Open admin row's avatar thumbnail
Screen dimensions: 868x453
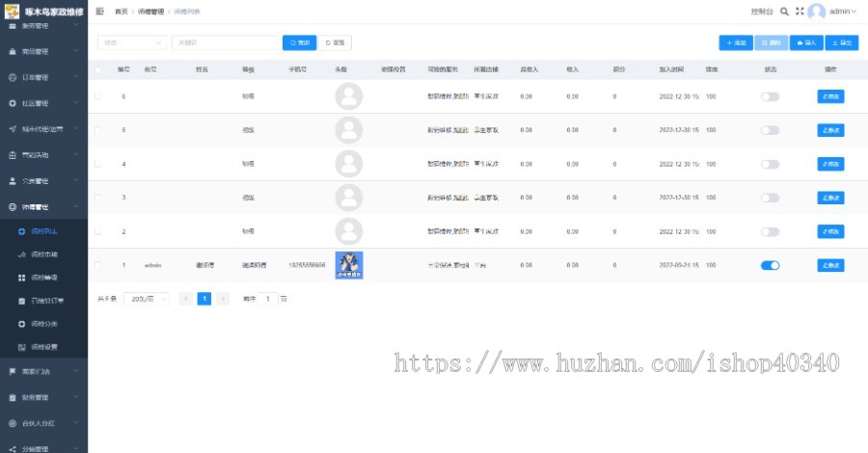(349, 265)
